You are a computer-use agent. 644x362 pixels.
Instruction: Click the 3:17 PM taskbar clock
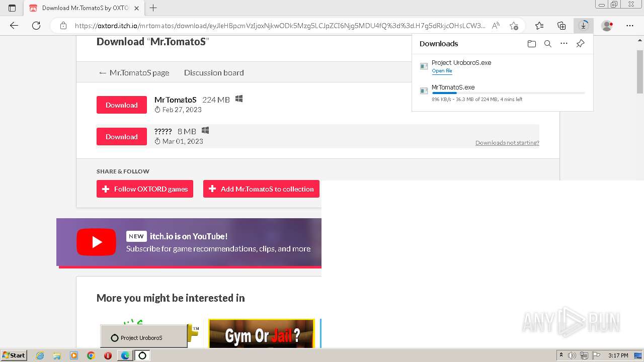(618, 355)
